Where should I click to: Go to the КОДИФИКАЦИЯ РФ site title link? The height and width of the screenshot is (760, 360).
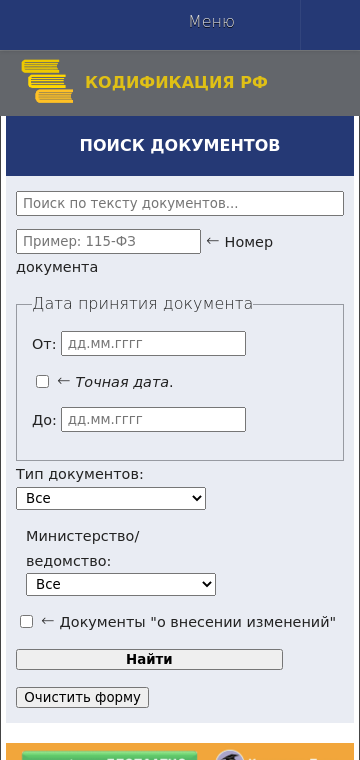176,82
